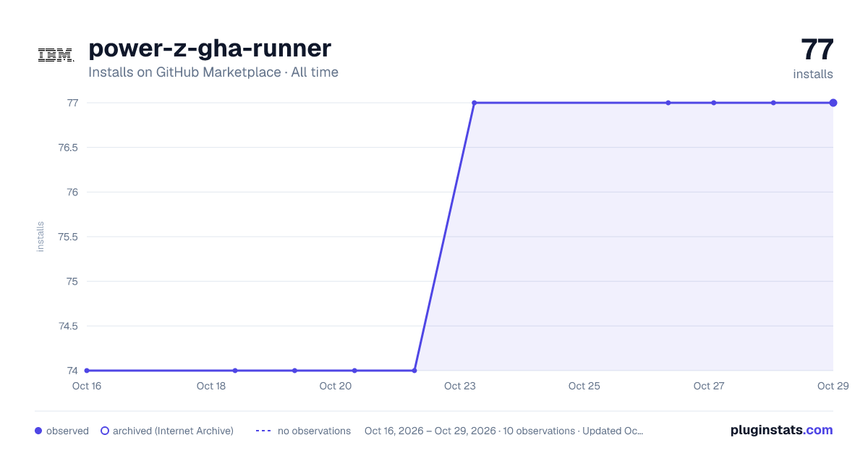Click the Installs on GitHub Marketplace subtitle
This screenshot has width=868, height=456.
(x=213, y=72)
